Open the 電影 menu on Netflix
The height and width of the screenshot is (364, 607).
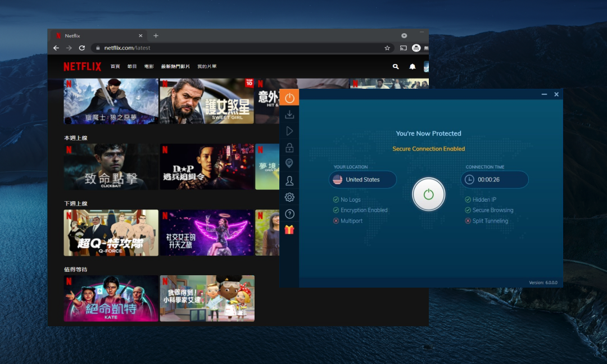[149, 66]
